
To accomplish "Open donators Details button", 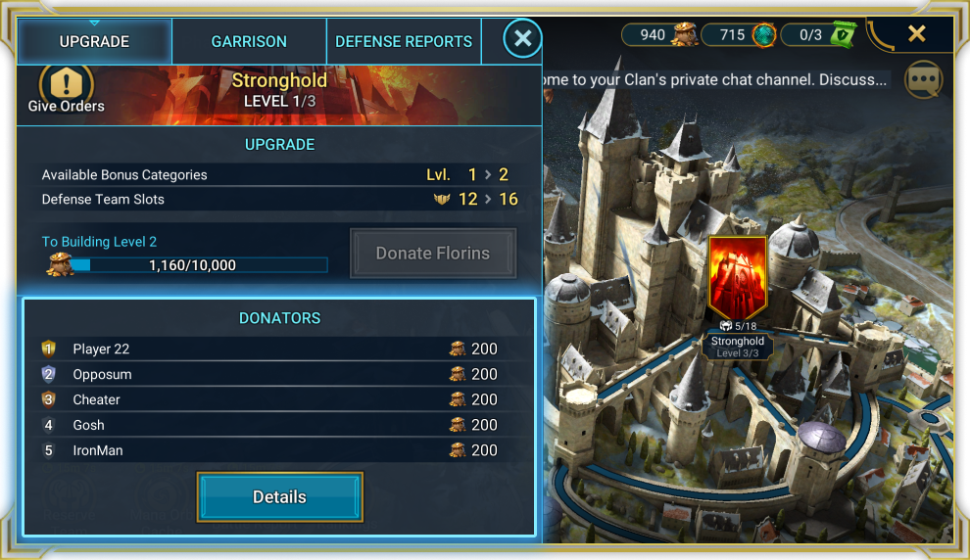I will tap(279, 497).
